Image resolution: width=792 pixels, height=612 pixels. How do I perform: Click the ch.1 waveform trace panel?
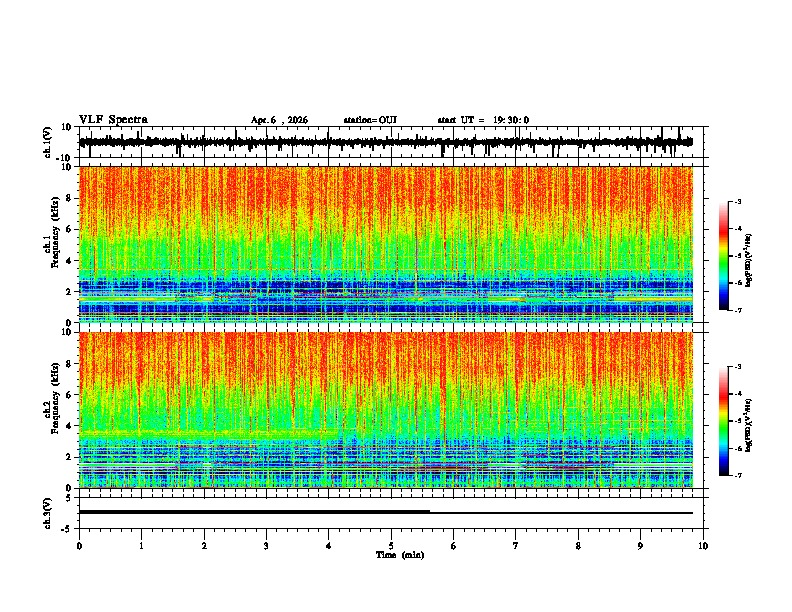tap(391, 142)
